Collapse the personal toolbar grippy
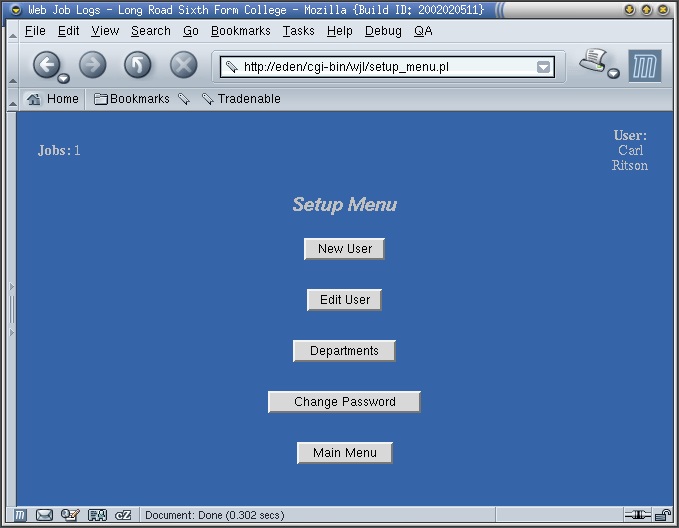Screen dimensions: 679x528 click(13, 99)
